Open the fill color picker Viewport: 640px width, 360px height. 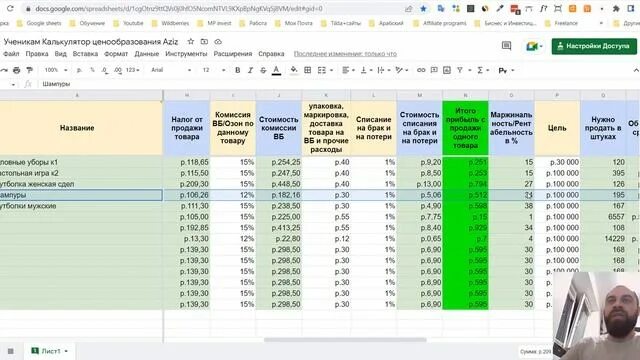(294, 70)
